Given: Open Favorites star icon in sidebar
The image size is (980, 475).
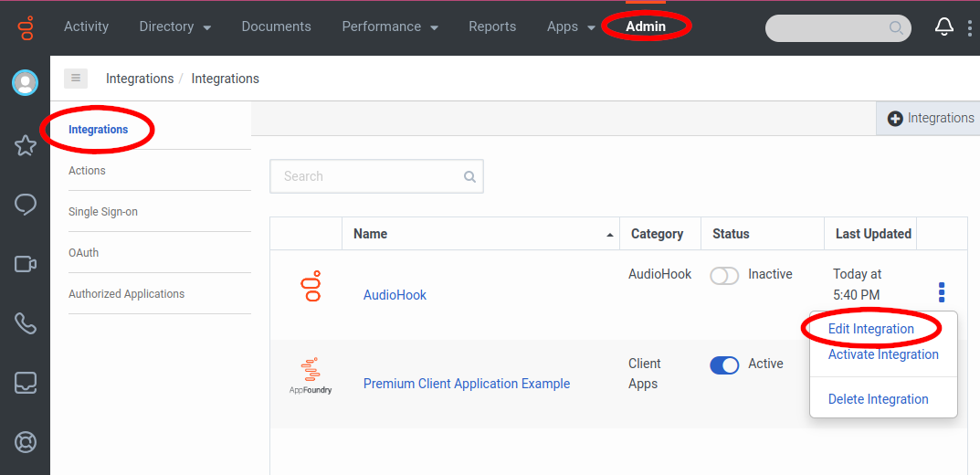Looking at the screenshot, I should 26,145.
